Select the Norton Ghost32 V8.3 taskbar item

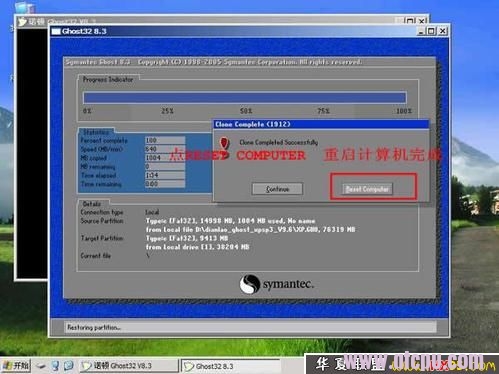tap(129, 366)
